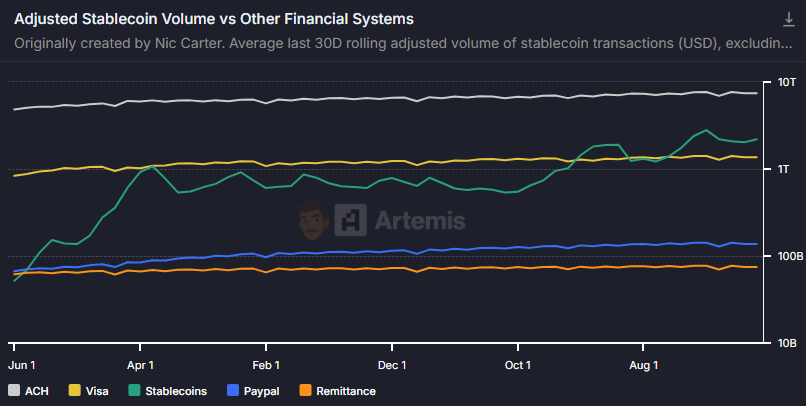The image size is (806, 406).
Task: Select the Jun 1 x-axis label
Action: tap(22, 365)
